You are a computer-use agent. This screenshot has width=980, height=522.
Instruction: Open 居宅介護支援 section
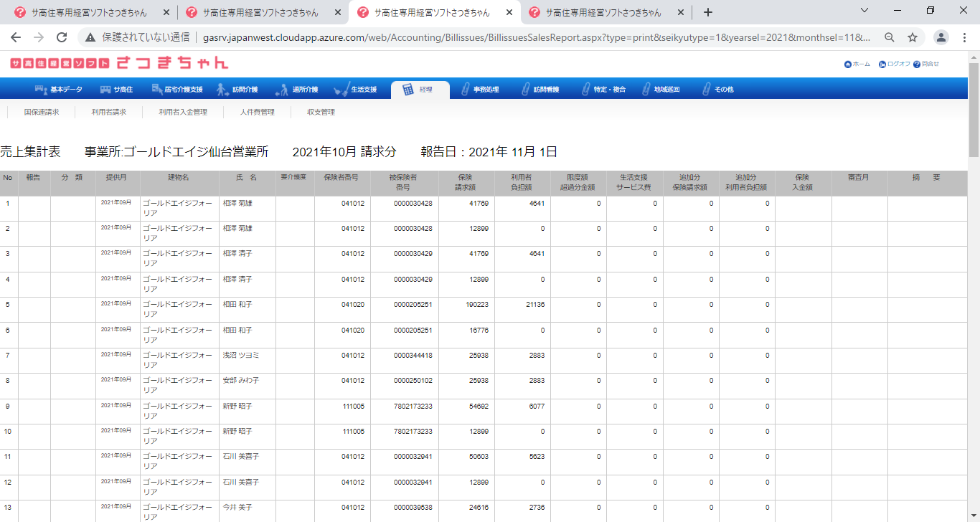pyautogui.click(x=179, y=90)
